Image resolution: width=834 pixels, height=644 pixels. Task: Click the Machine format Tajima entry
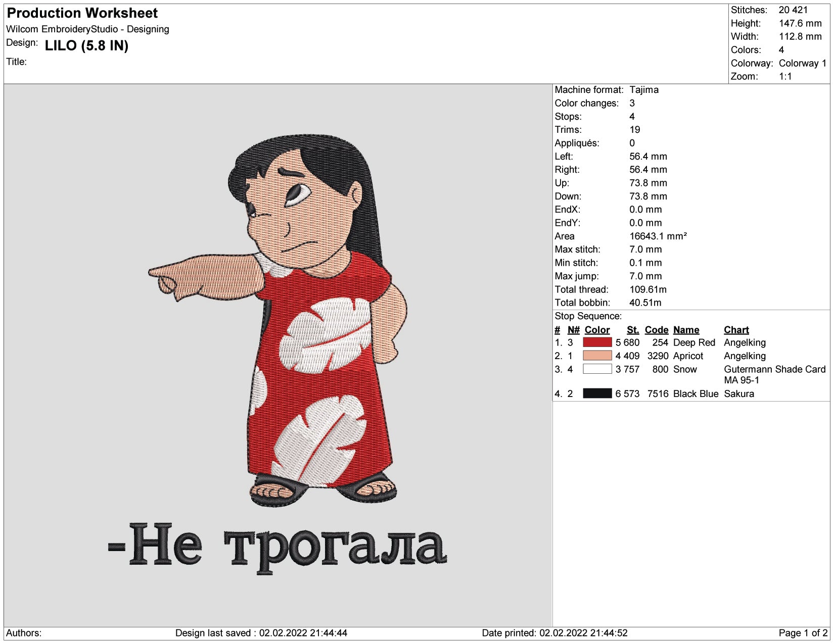(607, 89)
